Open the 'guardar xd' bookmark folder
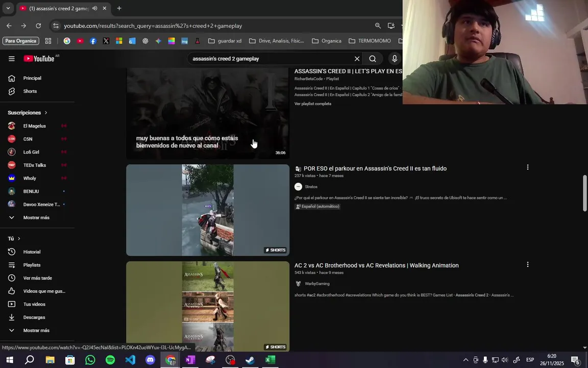Viewport: 588px width, 368px height. 225,41
